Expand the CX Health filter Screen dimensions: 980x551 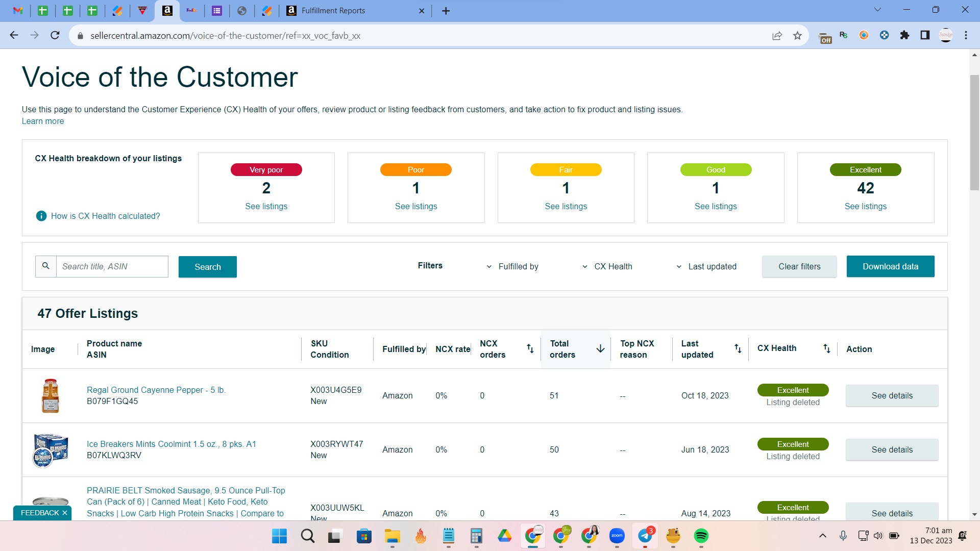pyautogui.click(x=607, y=266)
